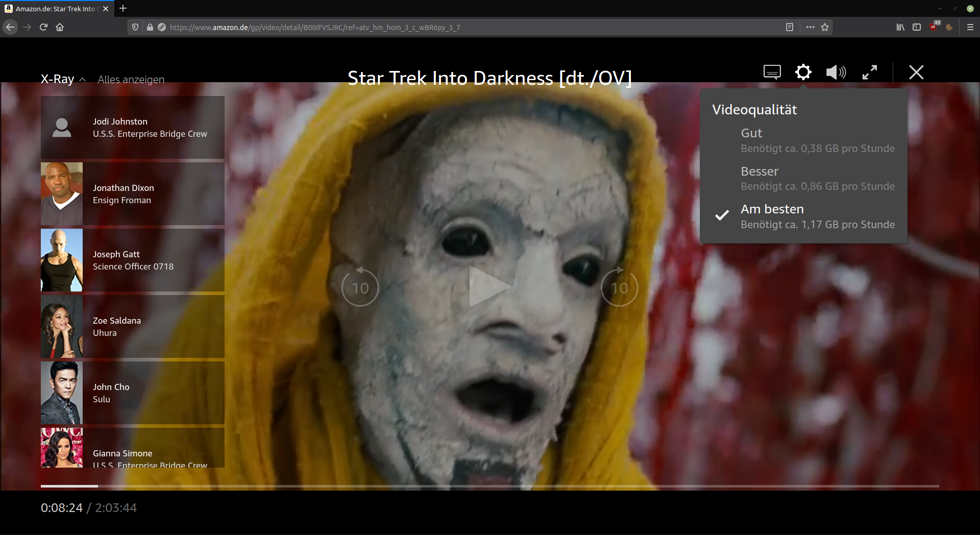Select the Amazon.de Star Trek tab
Viewport: 980px width, 535px height.
(57, 9)
